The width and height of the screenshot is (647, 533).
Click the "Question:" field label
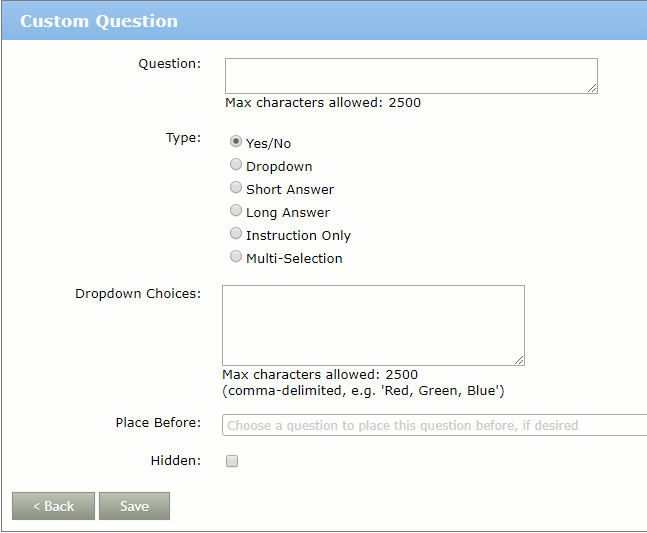[x=170, y=64]
